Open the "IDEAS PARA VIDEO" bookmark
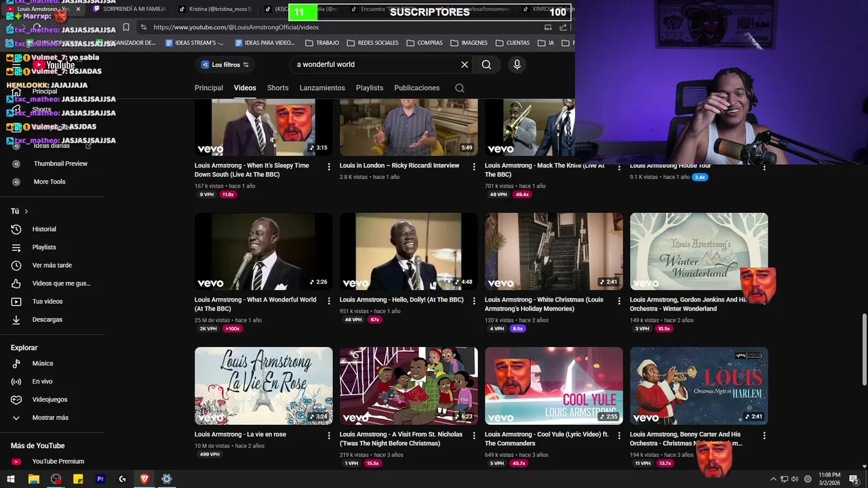The width and height of the screenshot is (868, 488). tap(264, 43)
